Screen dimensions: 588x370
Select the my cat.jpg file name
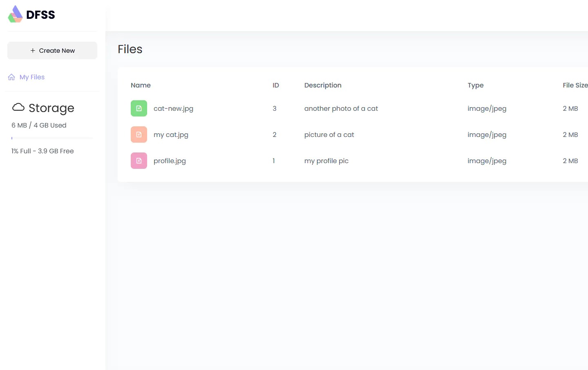171,135
